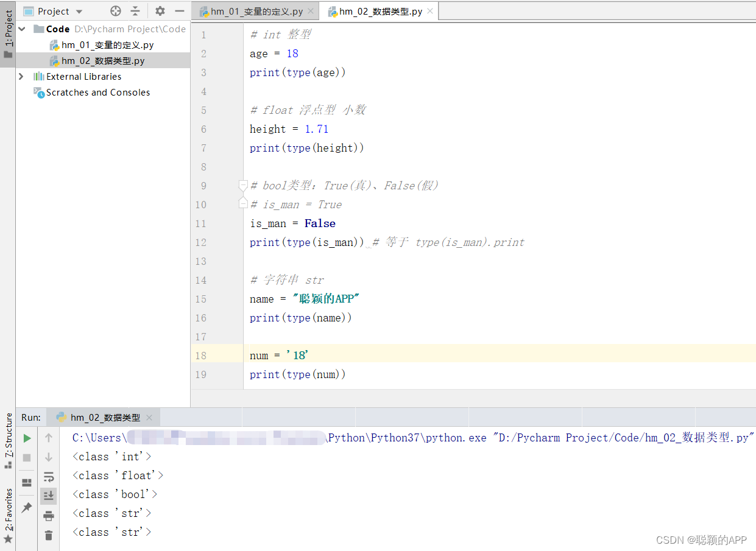Open the Project view dropdown
The height and width of the screenshot is (551, 756).
tap(79, 12)
